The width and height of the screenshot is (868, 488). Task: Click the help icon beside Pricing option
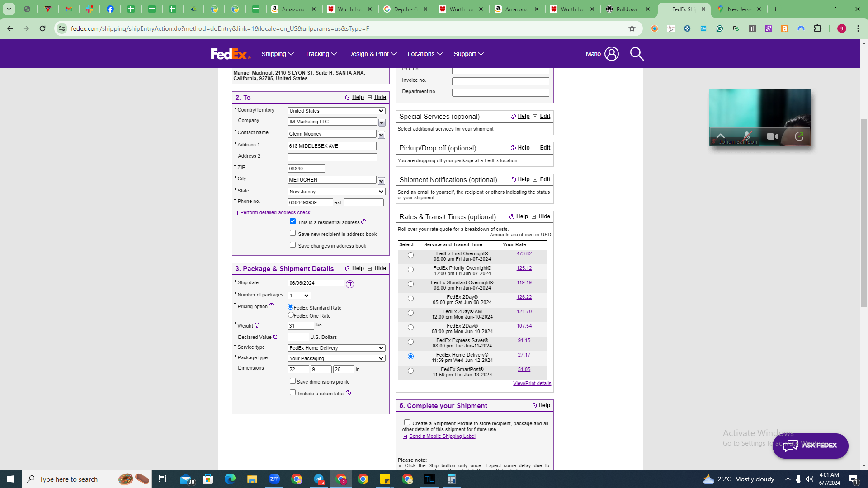click(x=271, y=306)
